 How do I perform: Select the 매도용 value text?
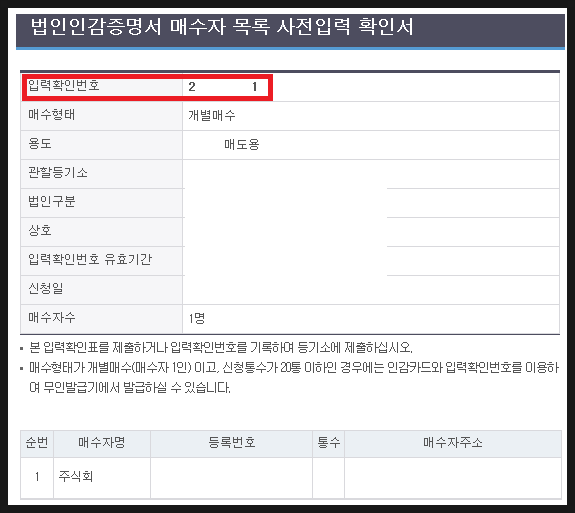pos(242,144)
